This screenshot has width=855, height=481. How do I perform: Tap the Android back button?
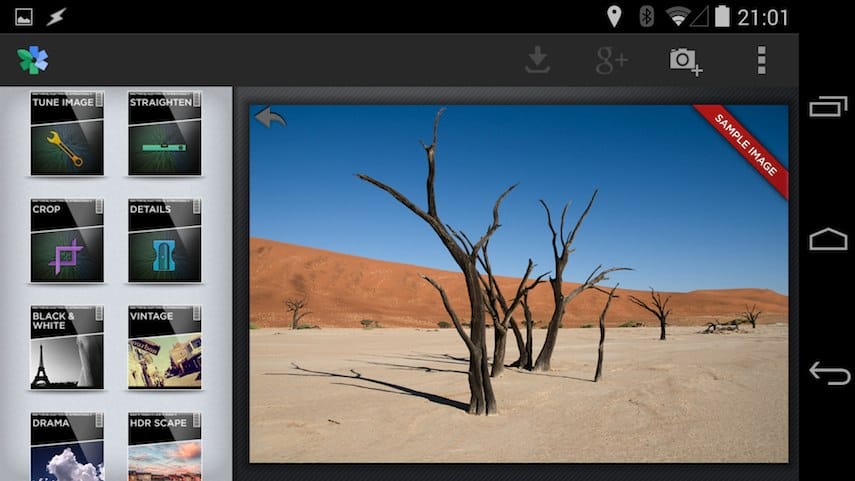(x=829, y=373)
